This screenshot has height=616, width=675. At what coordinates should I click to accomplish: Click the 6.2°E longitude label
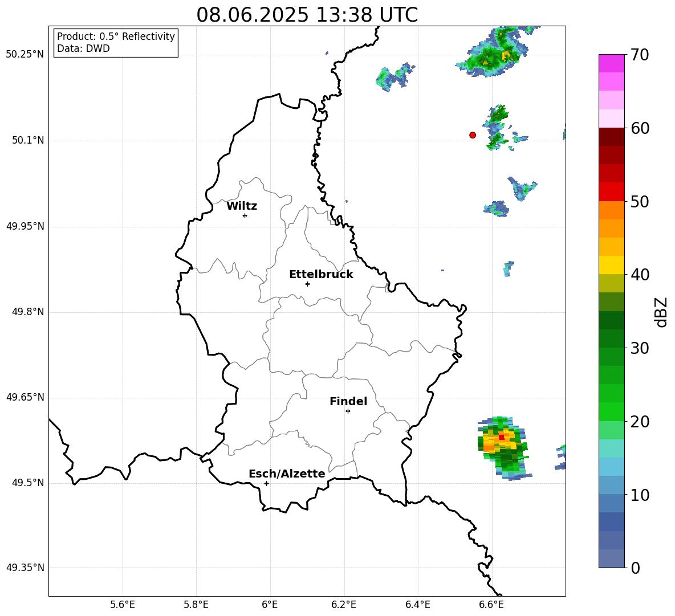(344, 605)
